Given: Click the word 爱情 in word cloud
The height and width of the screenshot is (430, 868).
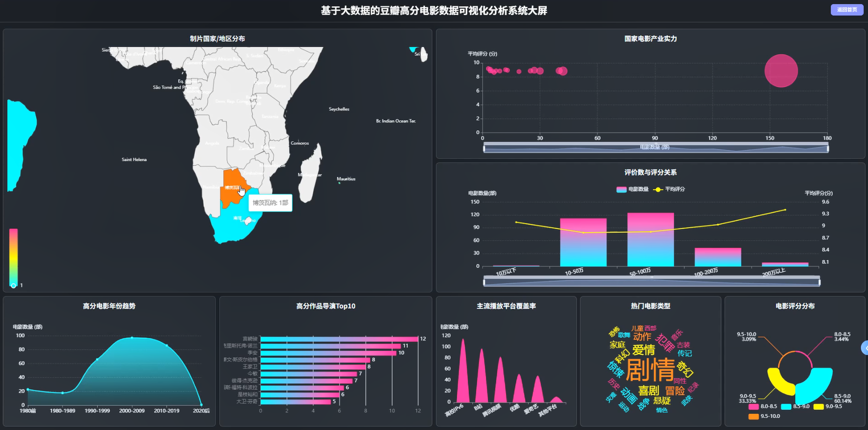Looking at the screenshot, I should [x=644, y=350].
